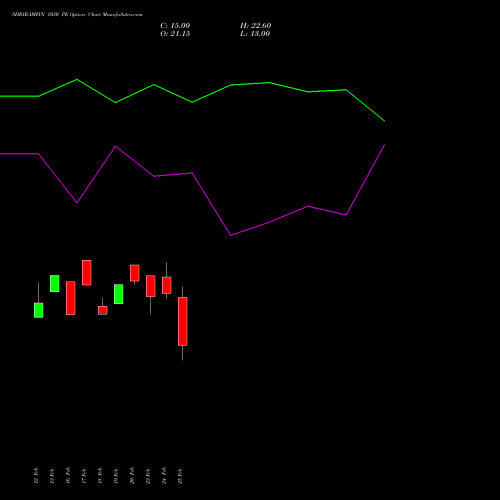
Task: Select the 13 Feb date label
Action: (52, 476)
